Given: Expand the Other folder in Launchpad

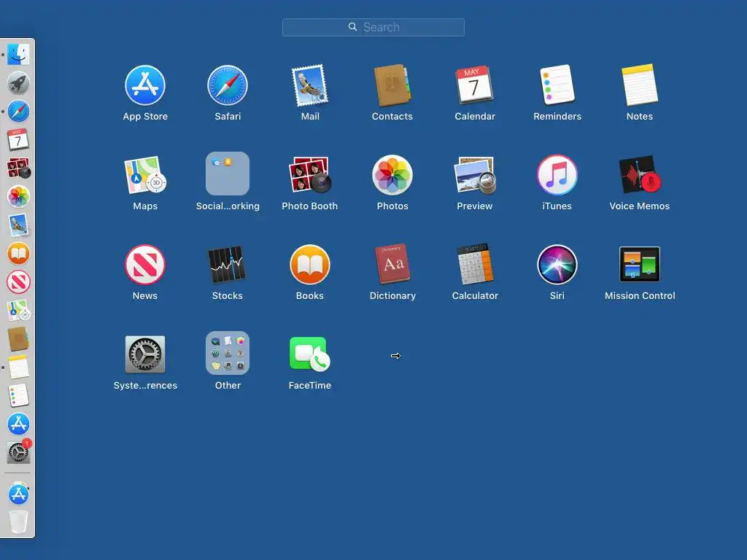Looking at the screenshot, I should [228, 354].
